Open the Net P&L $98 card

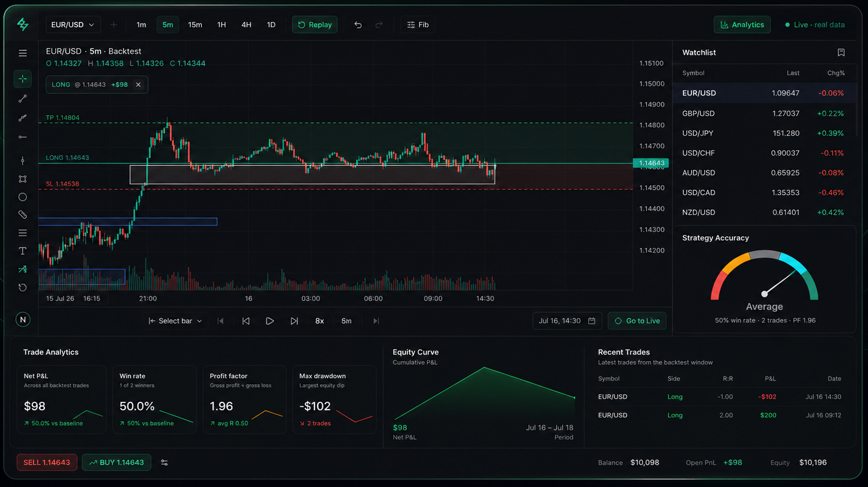61,400
